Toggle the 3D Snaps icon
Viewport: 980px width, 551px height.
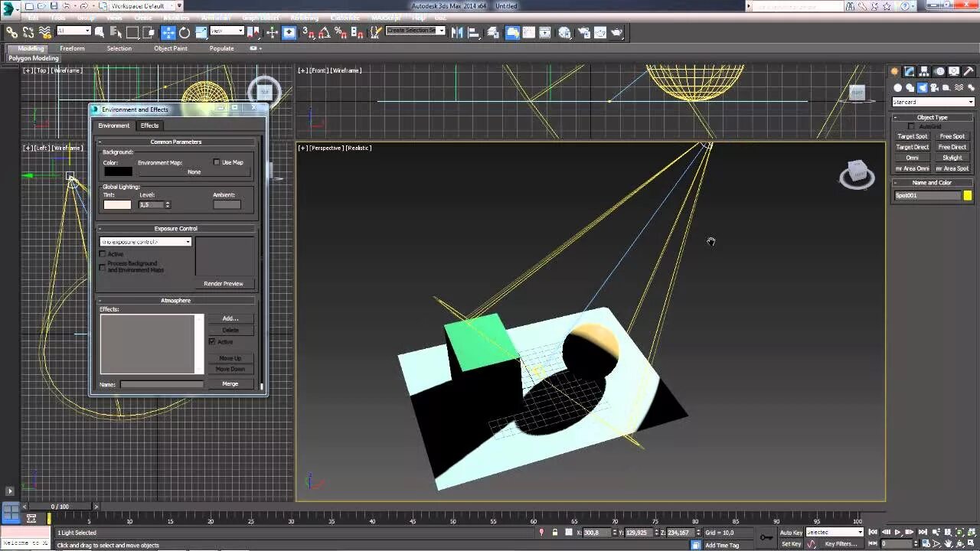point(308,32)
